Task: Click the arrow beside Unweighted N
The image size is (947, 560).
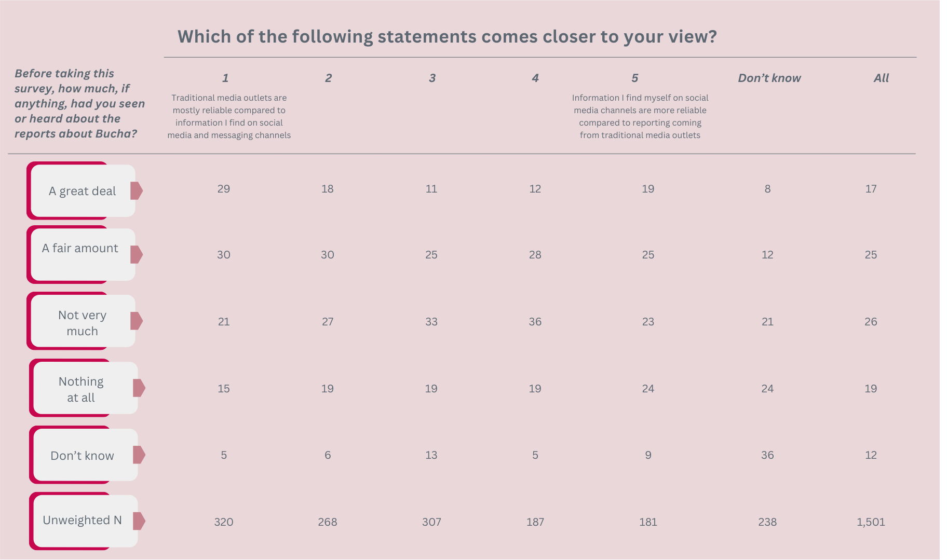Action: [139, 521]
